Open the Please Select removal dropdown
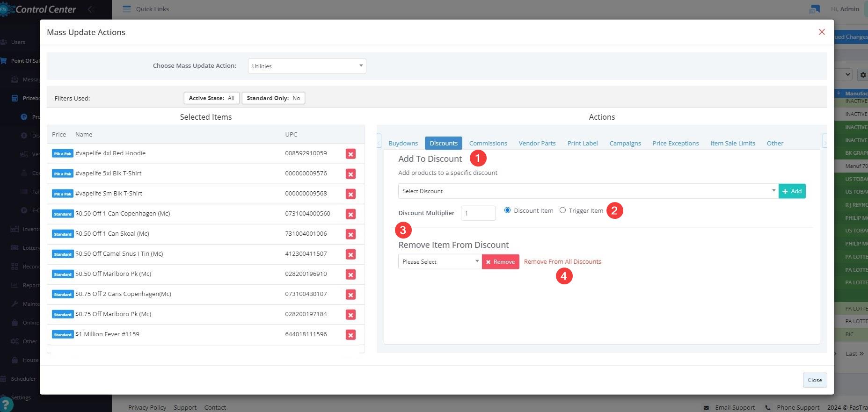This screenshot has height=412, width=868. click(440, 261)
